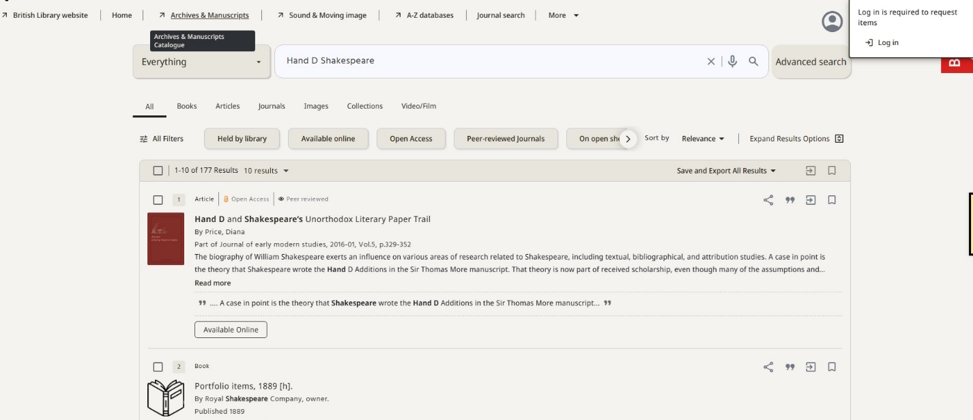Apply the Held by library filter
The image size is (973, 420).
pyautogui.click(x=242, y=139)
